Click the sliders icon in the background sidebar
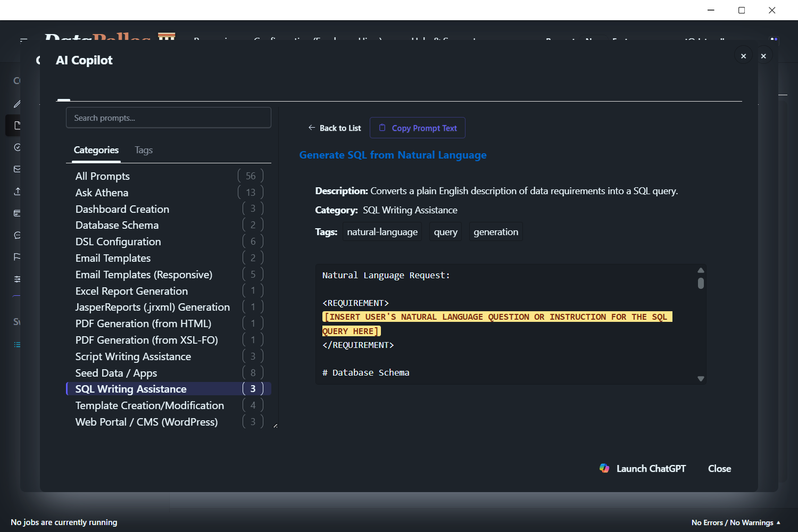Screen dimensions: 798x532 click(17, 279)
